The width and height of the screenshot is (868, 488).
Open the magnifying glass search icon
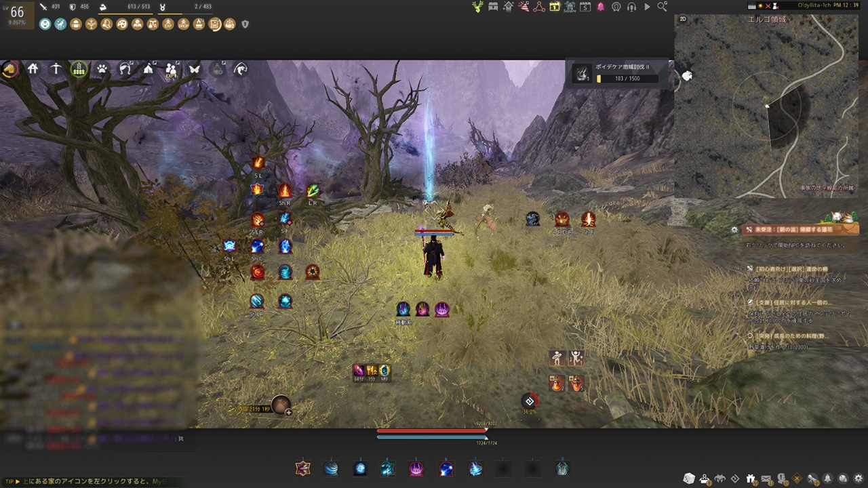(663, 7)
